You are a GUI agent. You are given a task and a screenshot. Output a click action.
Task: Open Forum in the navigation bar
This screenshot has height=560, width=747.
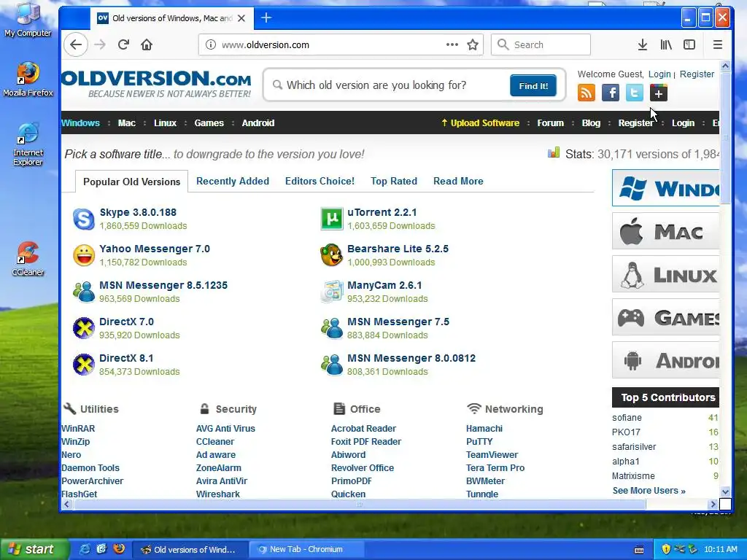click(550, 122)
